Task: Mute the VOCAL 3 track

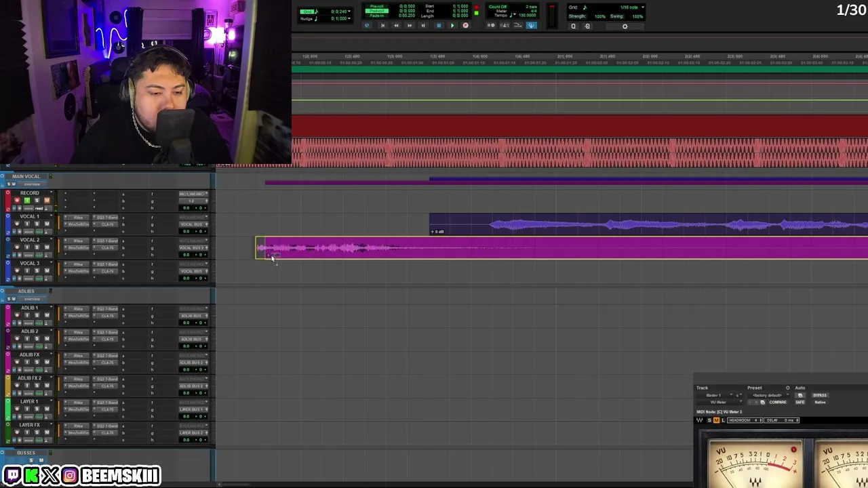Action: click(x=47, y=270)
